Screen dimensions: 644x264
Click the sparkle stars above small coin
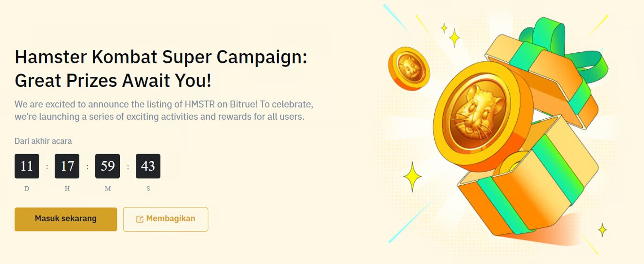pyautogui.click(x=451, y=35)
